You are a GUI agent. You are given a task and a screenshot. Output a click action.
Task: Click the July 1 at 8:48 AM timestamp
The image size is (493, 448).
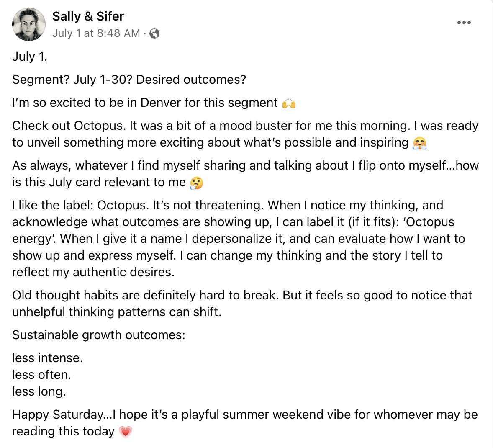[96, 33]
